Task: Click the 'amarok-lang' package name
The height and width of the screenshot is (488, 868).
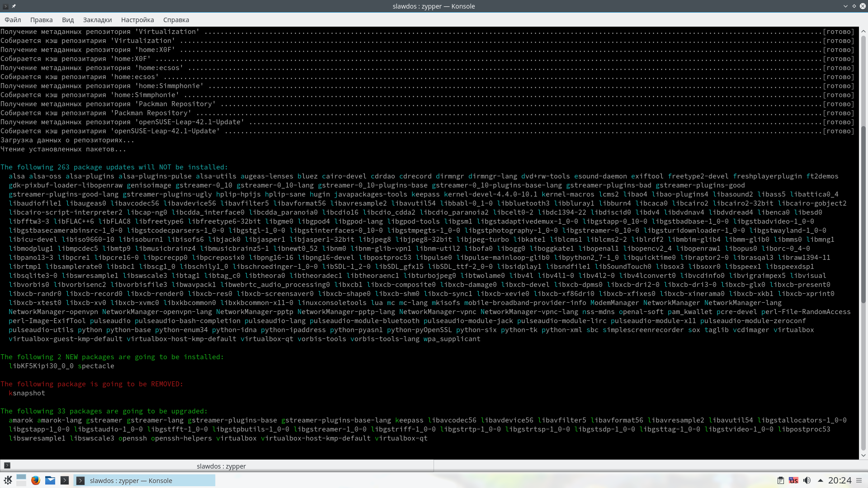Action: pyautogui.click(x=59, y=420)
